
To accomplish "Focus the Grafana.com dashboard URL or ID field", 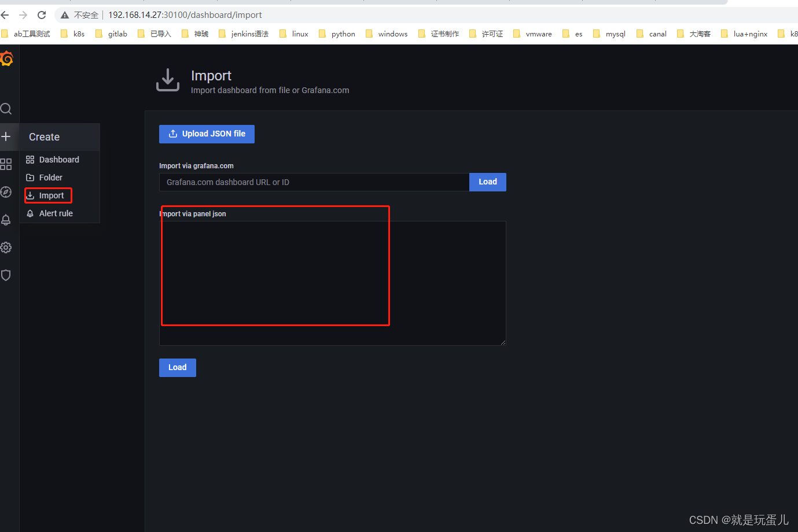I will (314, 182).
